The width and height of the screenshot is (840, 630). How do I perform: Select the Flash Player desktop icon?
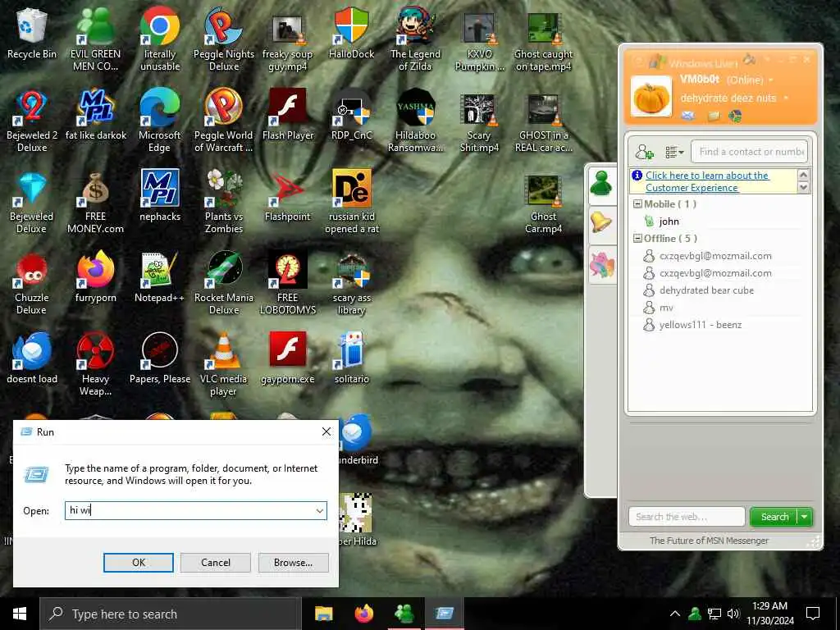click(x=288, y=115)
